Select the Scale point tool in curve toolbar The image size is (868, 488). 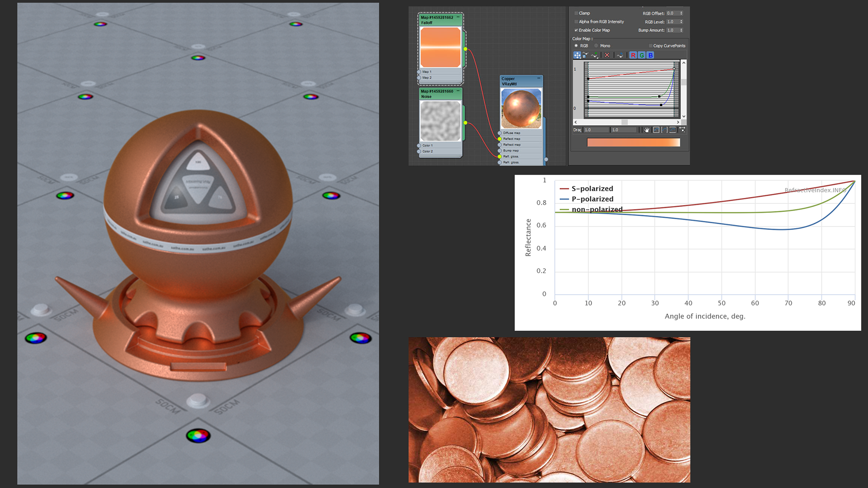pos(585,55)
